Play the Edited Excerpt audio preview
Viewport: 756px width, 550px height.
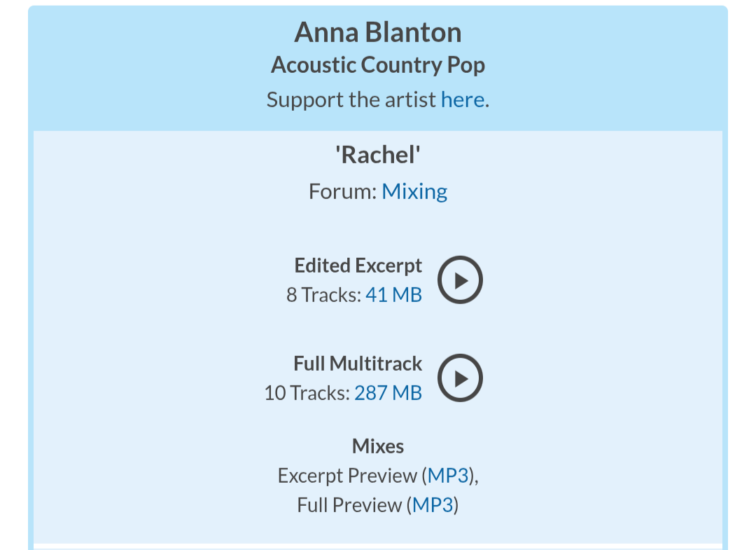click(x=460, y=280)
